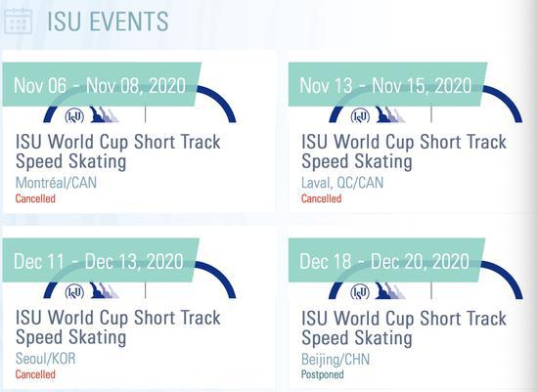538x392 pixels.
Task: Click the Cancelled status on Seoul event
Action: tap(35, 374)
